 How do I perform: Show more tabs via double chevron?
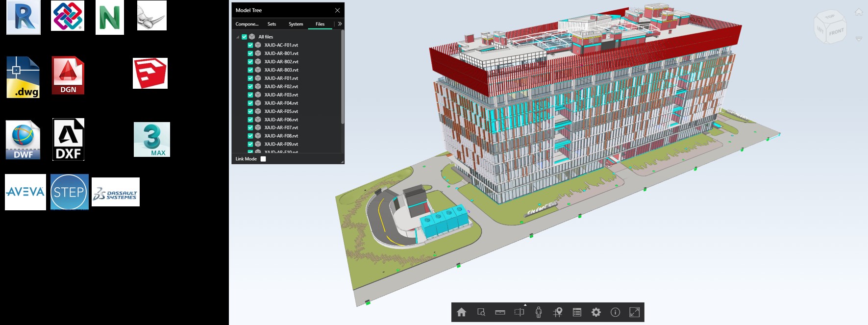(340, 24)
